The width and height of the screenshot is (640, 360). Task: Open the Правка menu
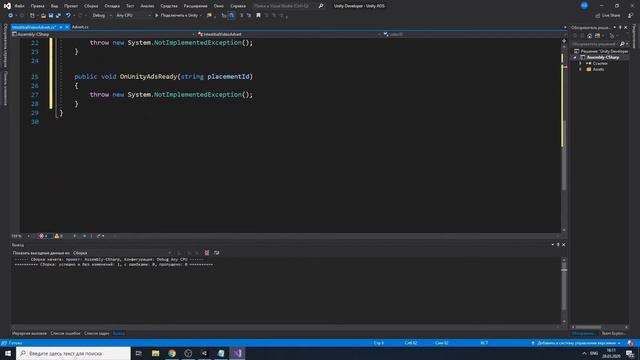tap(37, 6)
